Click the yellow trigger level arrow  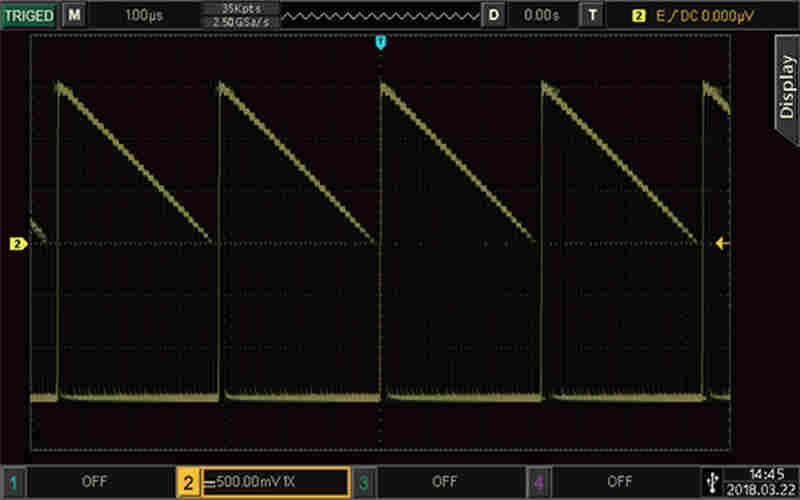click(723, 243)
